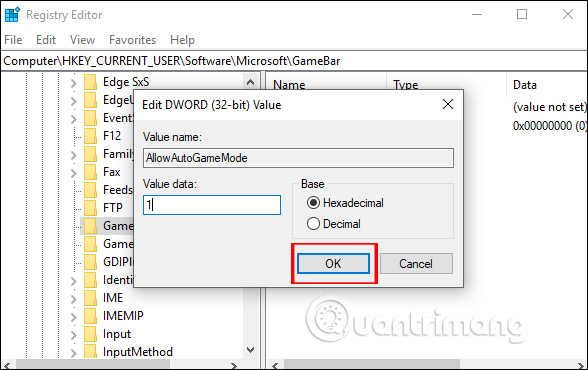Minimize the Registry Editor window
The height and width of the screenshot is (370, 588).
[477, 15]
